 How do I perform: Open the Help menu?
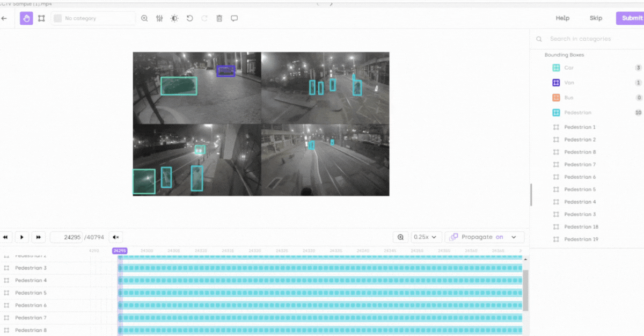562,18
